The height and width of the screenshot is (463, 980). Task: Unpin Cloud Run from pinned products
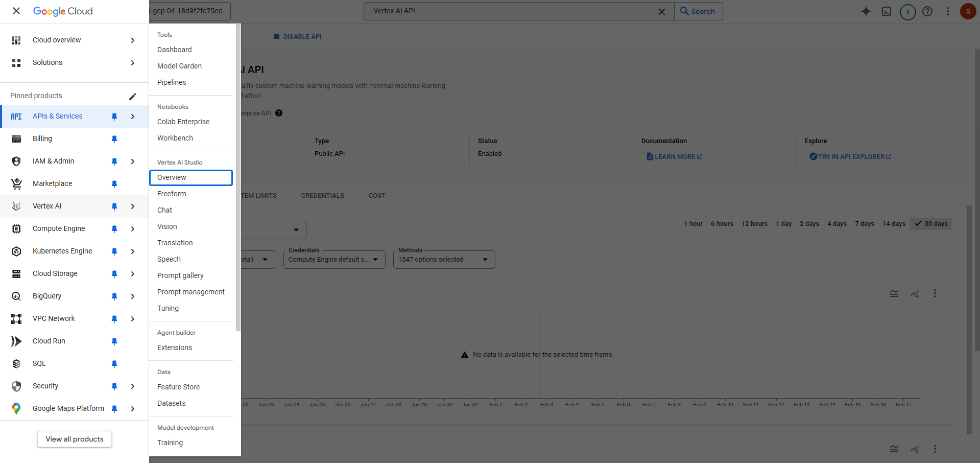coord(114,341)
